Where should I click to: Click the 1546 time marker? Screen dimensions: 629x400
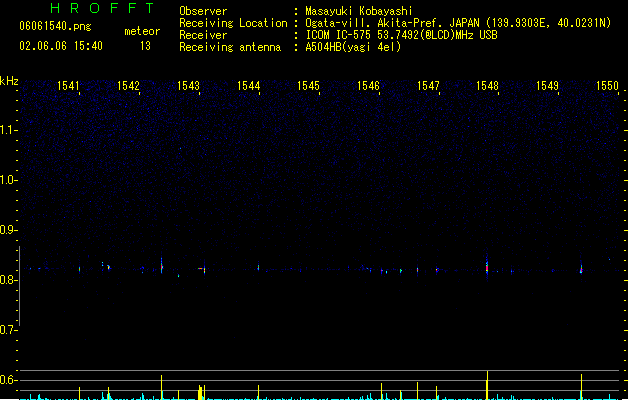tap(368, 86)
